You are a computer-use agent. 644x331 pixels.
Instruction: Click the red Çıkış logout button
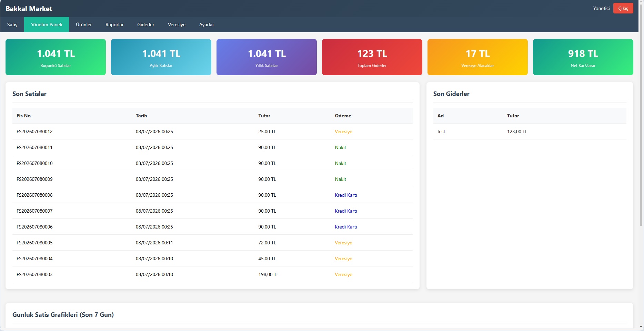623,8
